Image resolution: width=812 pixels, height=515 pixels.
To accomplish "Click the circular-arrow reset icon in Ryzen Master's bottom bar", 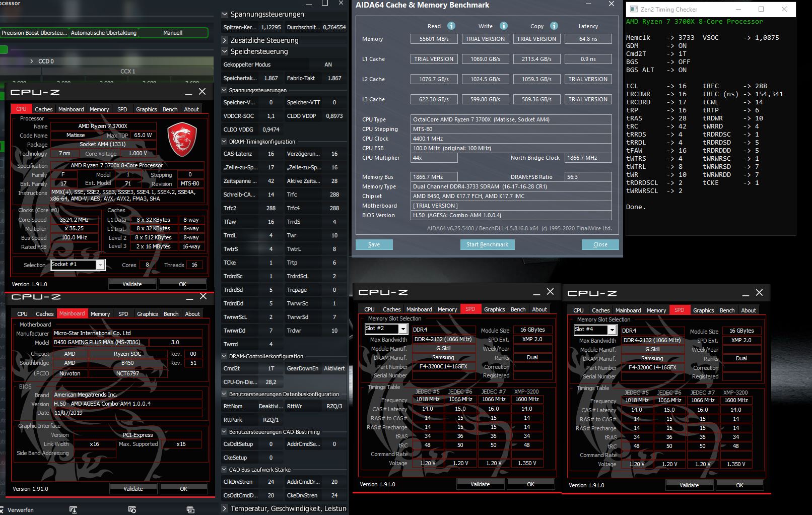I will (x=132, y=509).
